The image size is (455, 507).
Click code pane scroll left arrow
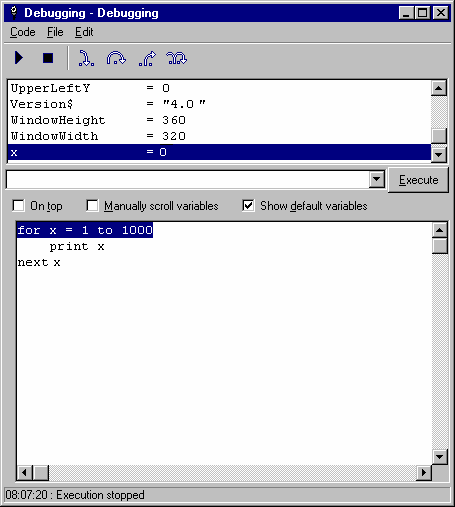tap(24, 473)
